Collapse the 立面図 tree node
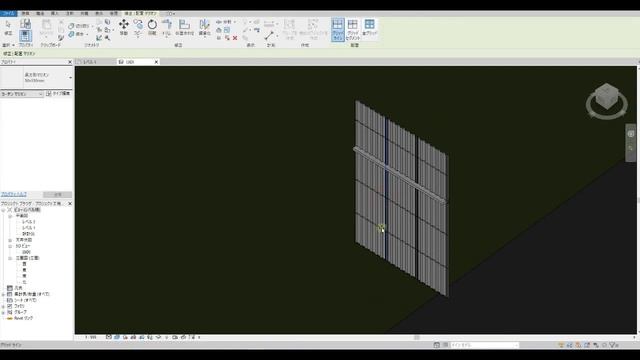Viewport: 640px width, 360px height. (x=10, y=258)
